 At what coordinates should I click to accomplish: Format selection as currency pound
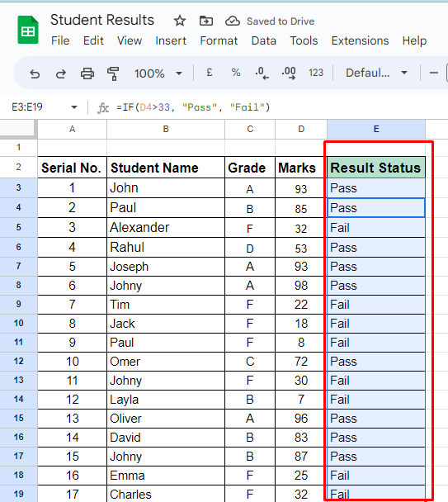point(210,73)
